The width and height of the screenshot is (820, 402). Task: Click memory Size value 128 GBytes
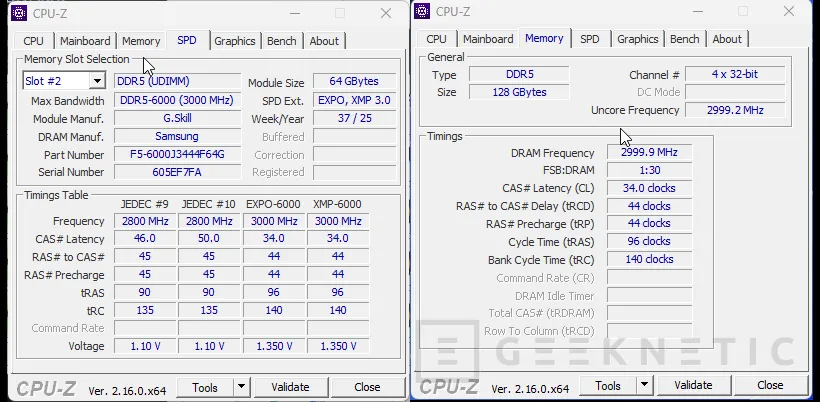tap(519, 92)
